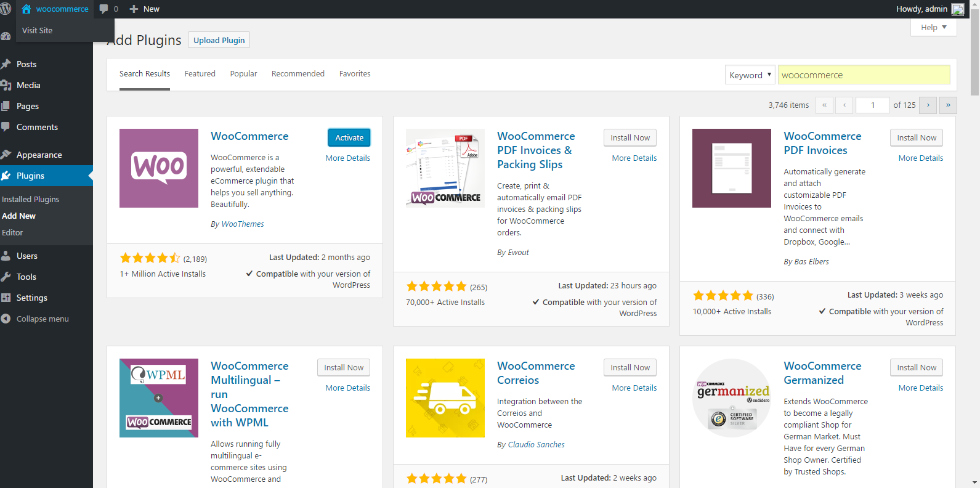This screenshot has height=488, width=980.
Task: Go to the next page arrow
Action: pyautogui.click(x=928, y=105)
